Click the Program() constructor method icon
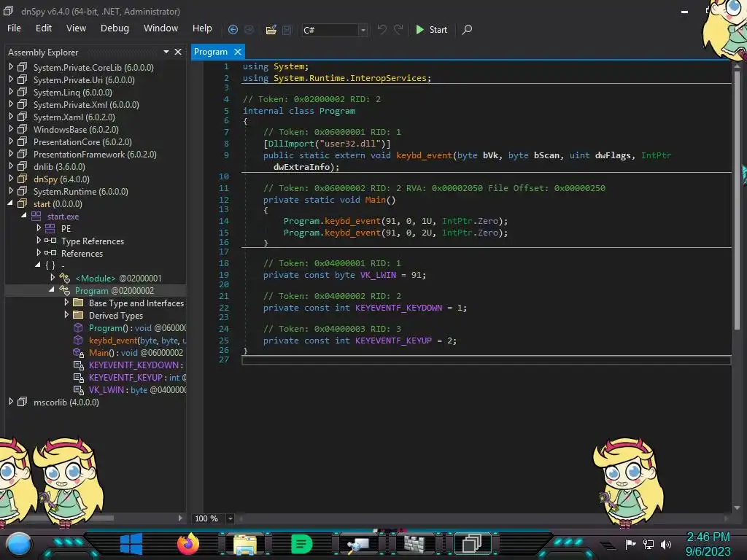This screenshot has width=747, height=560. (78, 327)
